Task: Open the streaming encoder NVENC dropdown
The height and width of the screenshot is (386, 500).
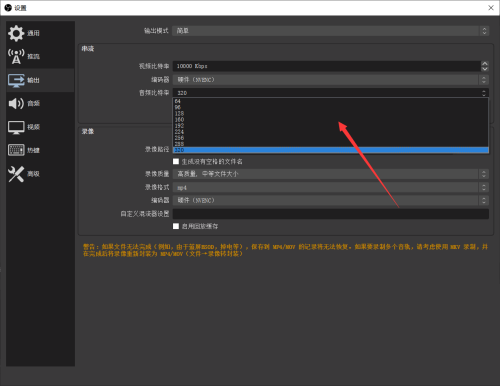Action: [x=331, y=80]
